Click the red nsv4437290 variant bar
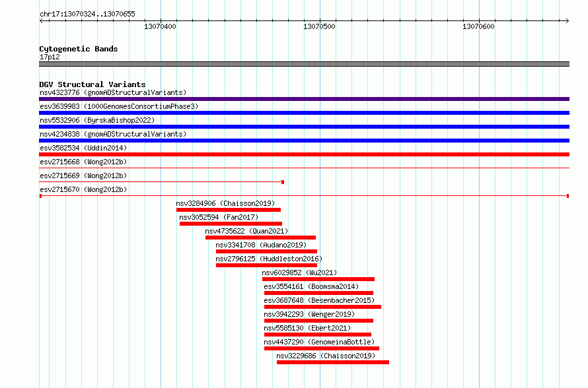 pyautogui.click(x=322, y=348)
